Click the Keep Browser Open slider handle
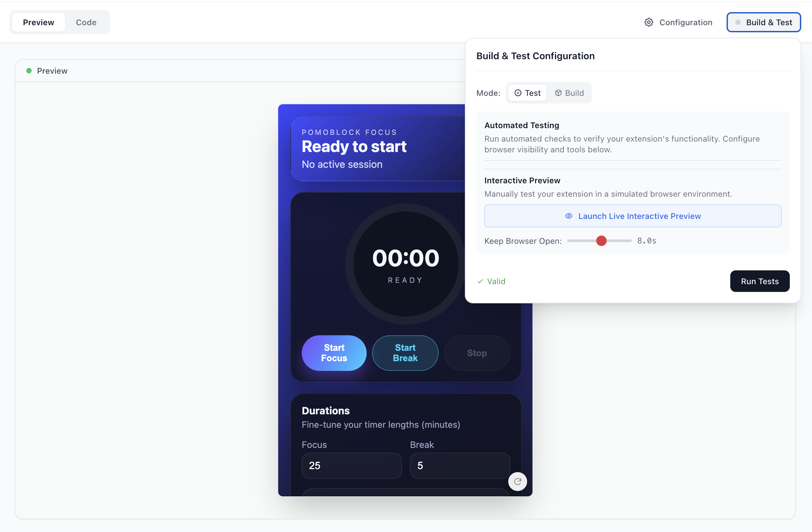 601,241
